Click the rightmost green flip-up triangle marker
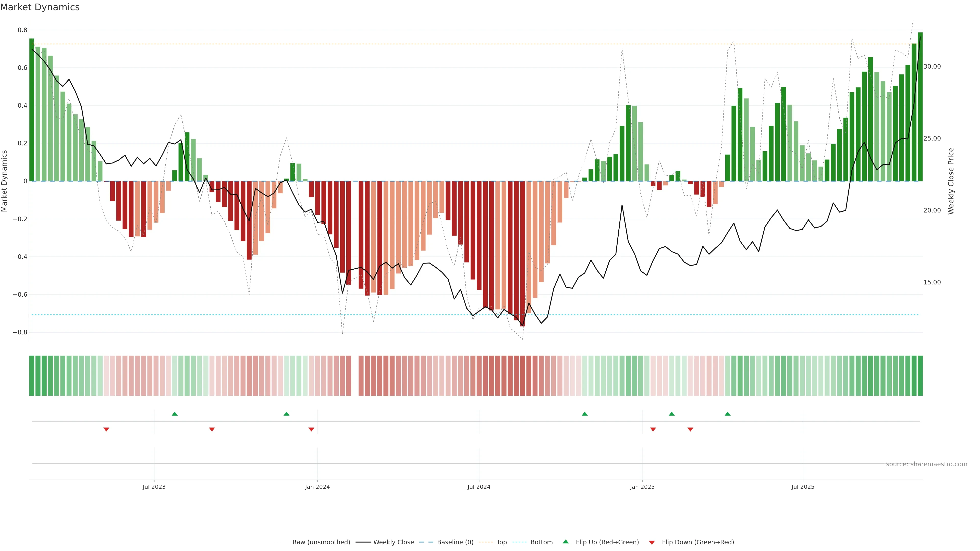 pyautogui.click(x=727, y=414)
